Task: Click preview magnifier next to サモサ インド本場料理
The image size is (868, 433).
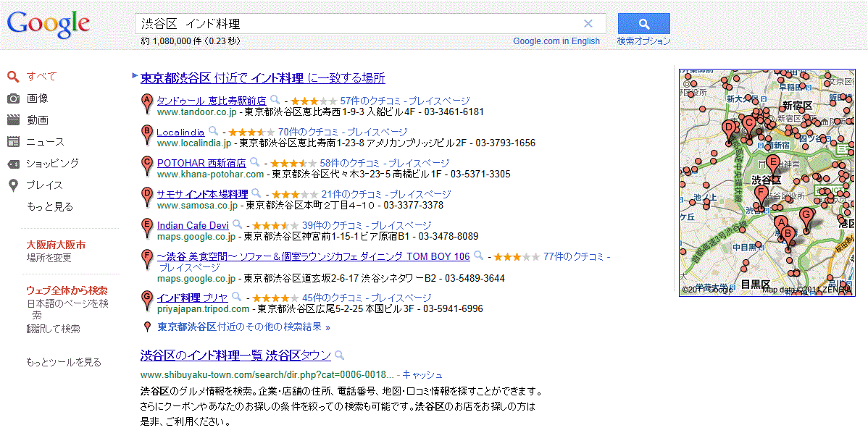Action: pyautogui.click(x=256, y=193)
